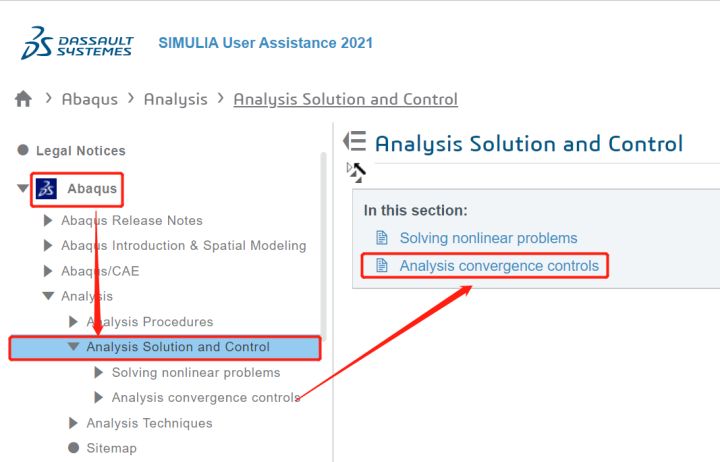
Task: Toggle the table of contents panel icon
Action: coord(355,141)
